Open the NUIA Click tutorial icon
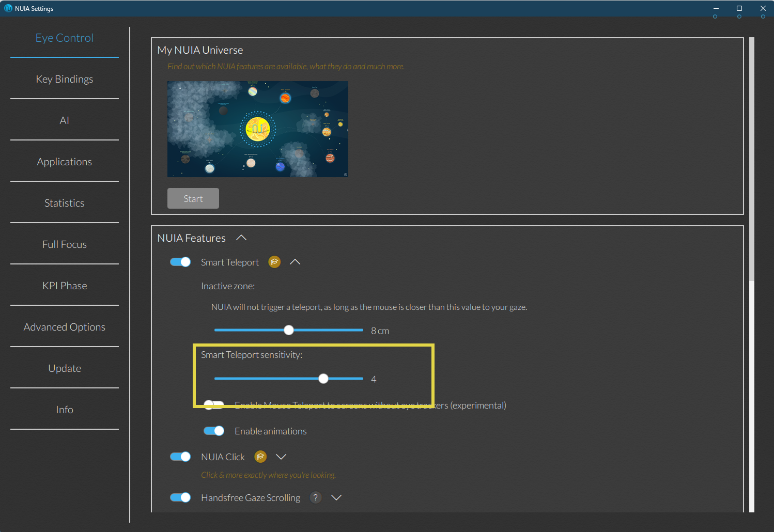 coord(260,457)
